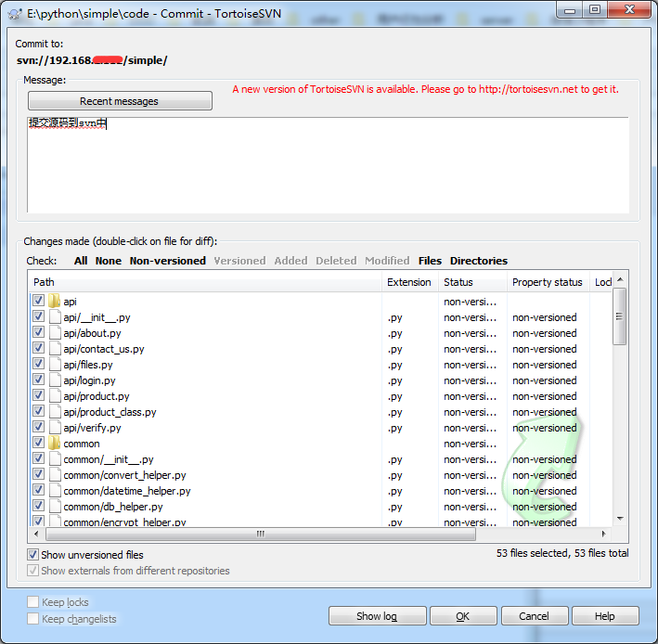
Task: Uncheck the common/db_helper.py checkbox
Action: click(38, 506)
